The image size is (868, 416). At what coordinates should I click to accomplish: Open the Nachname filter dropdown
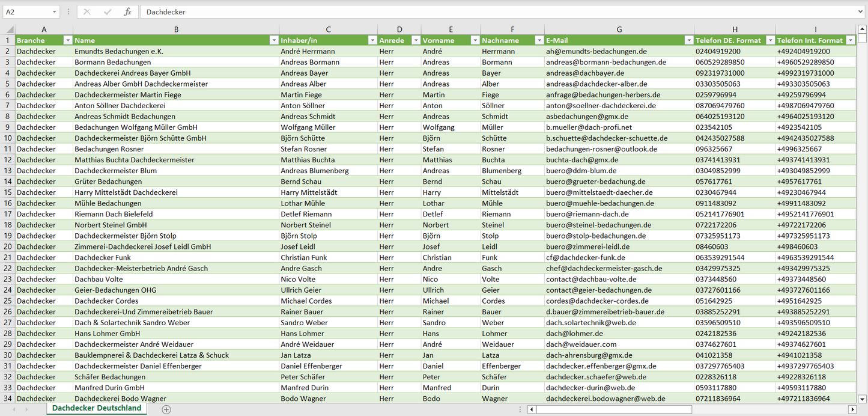[x=539, y=40]
